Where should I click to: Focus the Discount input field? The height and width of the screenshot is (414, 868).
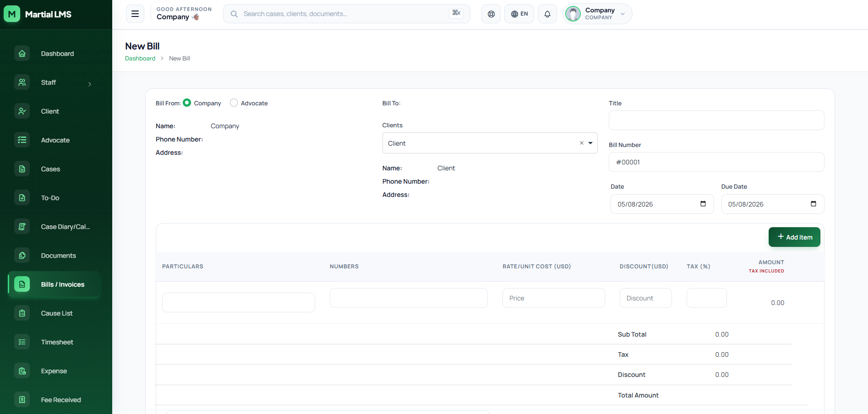[x=646, y=298]
